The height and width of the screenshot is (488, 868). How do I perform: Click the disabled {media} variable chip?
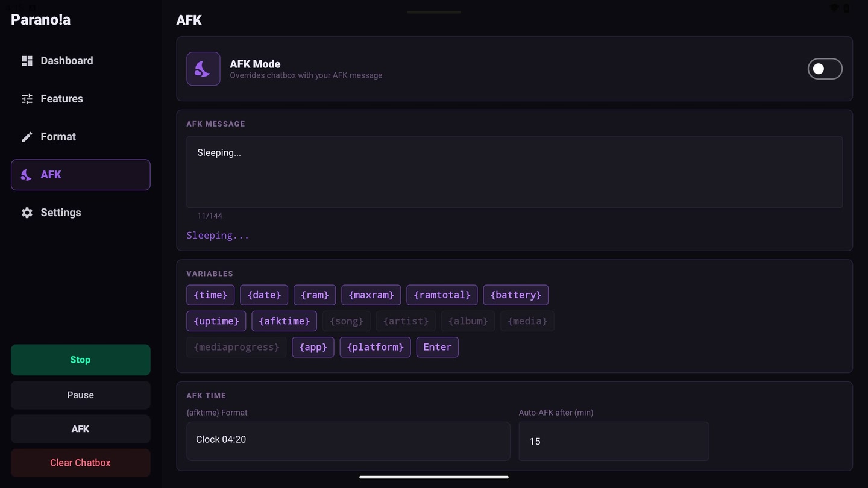[x=527, y=321]
